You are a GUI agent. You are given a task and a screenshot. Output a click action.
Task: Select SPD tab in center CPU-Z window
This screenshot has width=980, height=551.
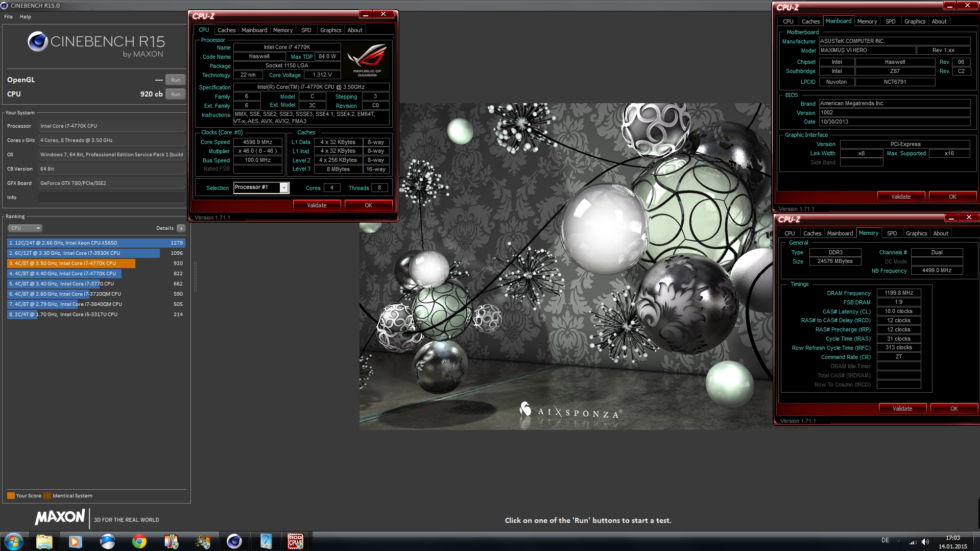(x=306, y=30)
